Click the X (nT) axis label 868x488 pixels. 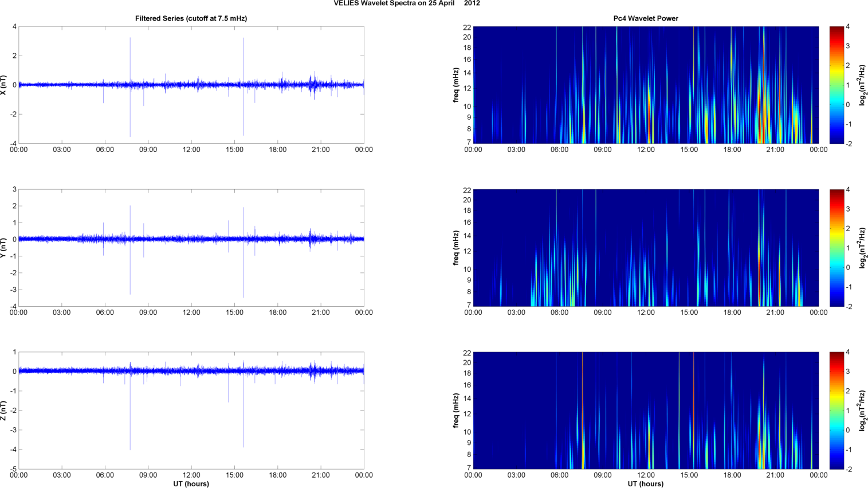[4, 85]
